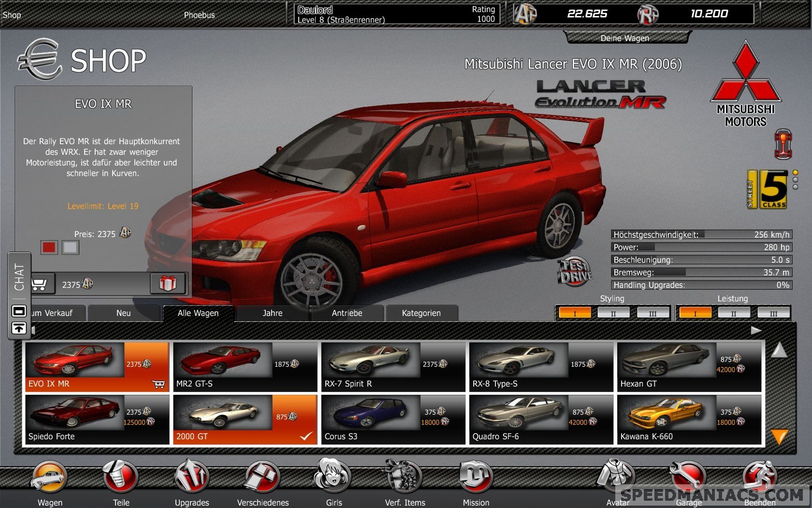Switch to the Neu tab
The width and height of the screenshot is (812, 508).
(124, 313)
